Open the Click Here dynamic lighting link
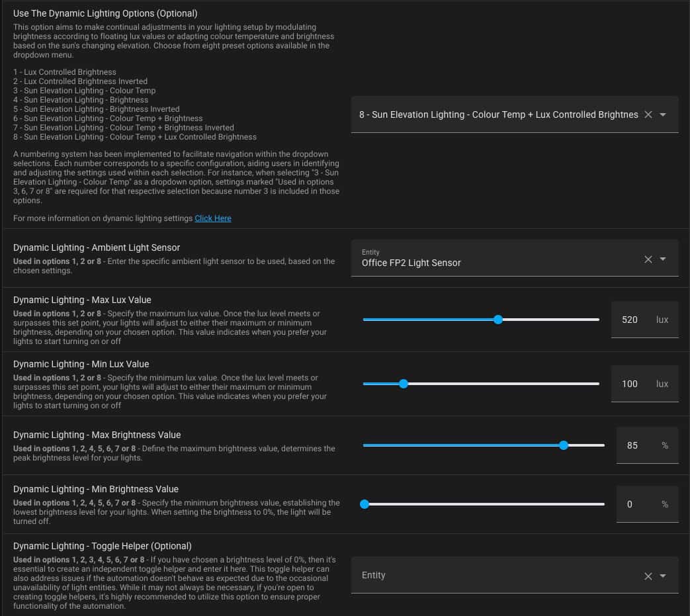The image size is (690, 616). (213, 218)
